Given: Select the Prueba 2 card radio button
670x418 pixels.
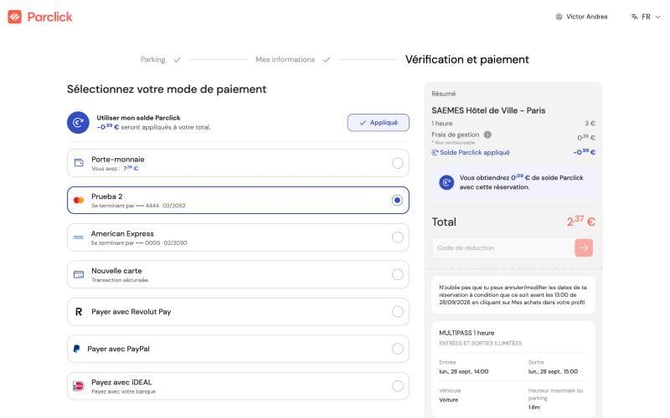Looking at the screenshot, I should pos(397,200).
